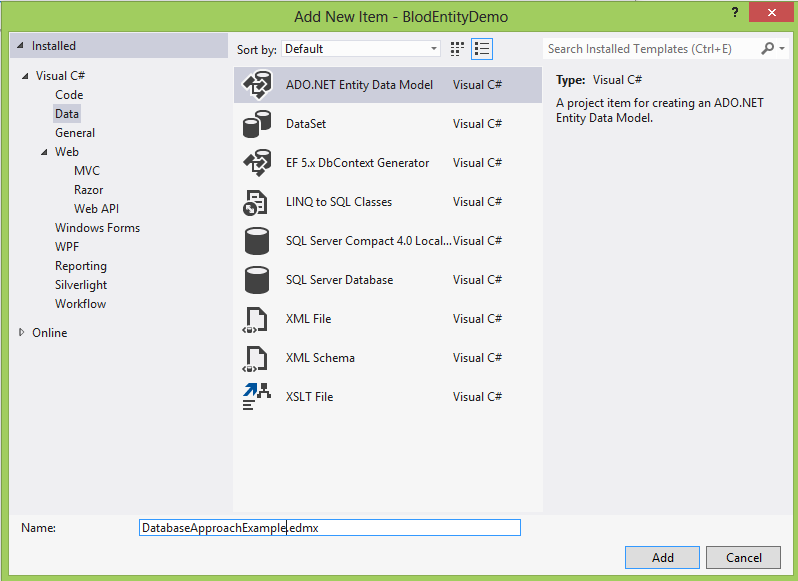
Task: Pick the SQL Server Database icon
Action: click(x=256, y=280)
